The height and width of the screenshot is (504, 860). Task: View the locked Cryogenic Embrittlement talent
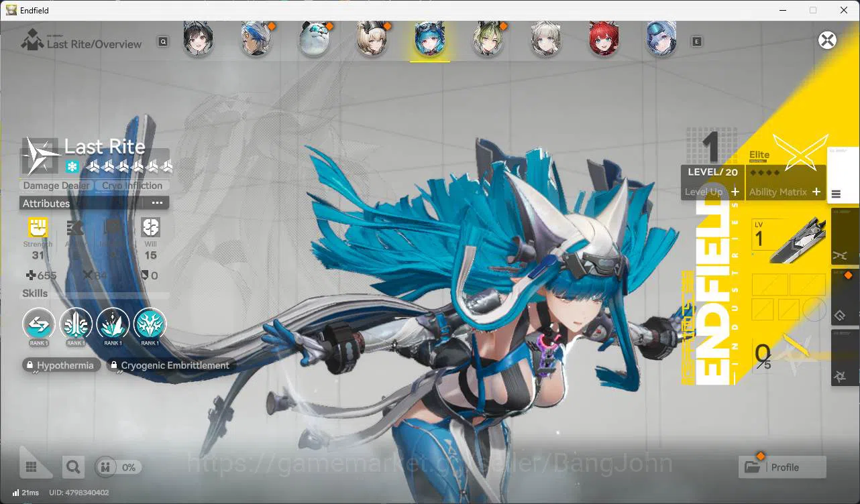pyautogui.click(x=170, y=365)
